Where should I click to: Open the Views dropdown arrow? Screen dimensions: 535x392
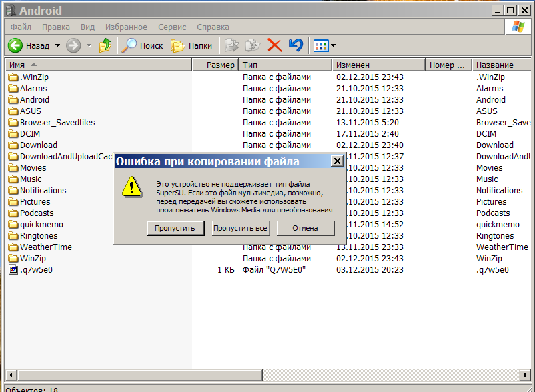334,45
